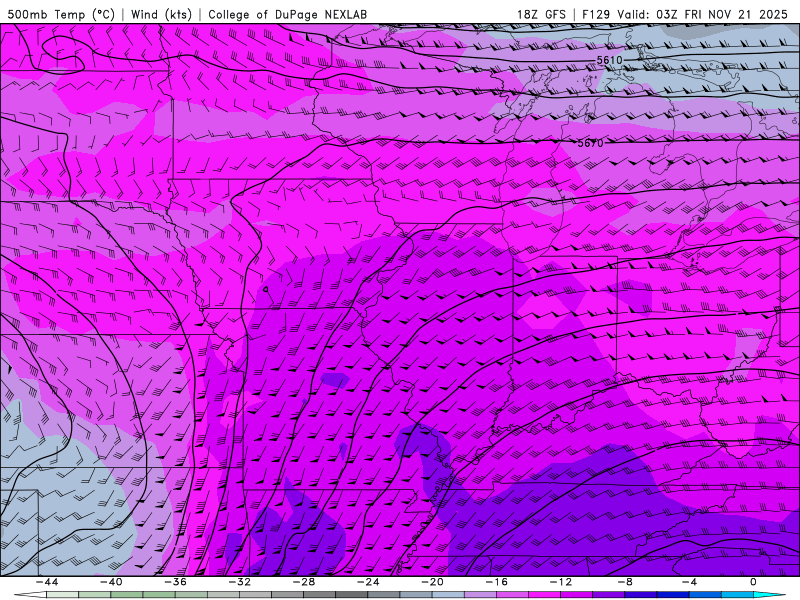The image size is (800, 600).
Task: Click the -24 color bar tick label
Action: 368,582
